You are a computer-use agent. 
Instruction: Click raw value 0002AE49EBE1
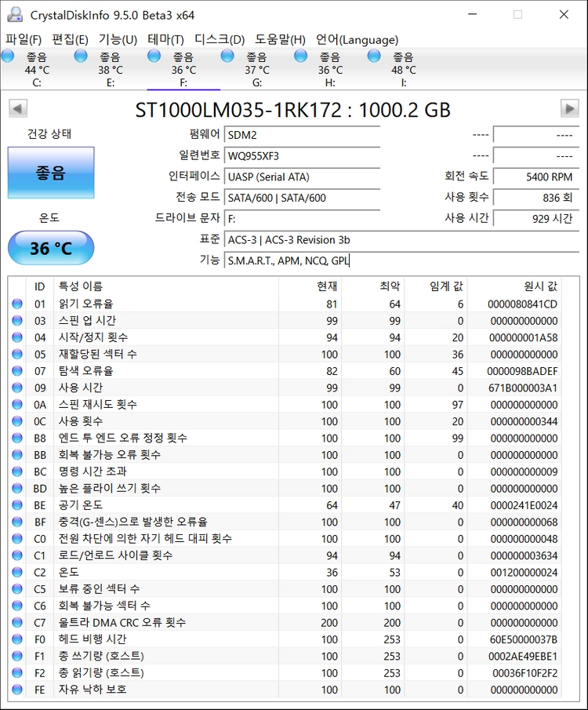coord(523,656)
